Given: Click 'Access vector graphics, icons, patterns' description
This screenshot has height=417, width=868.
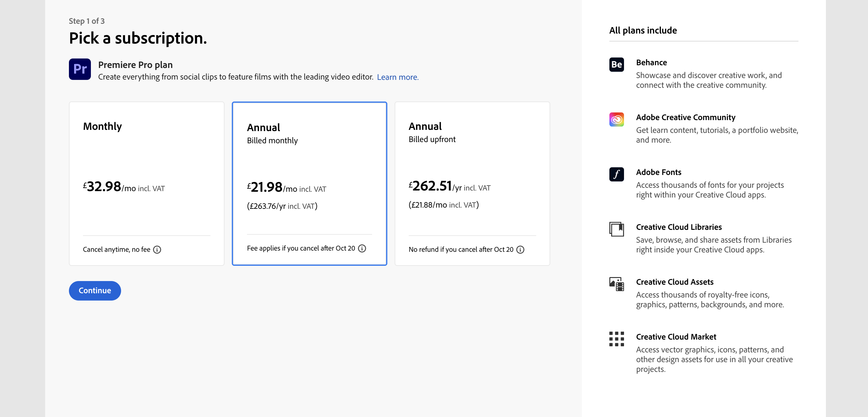Looking at the screenshot, I should (714, 359).
